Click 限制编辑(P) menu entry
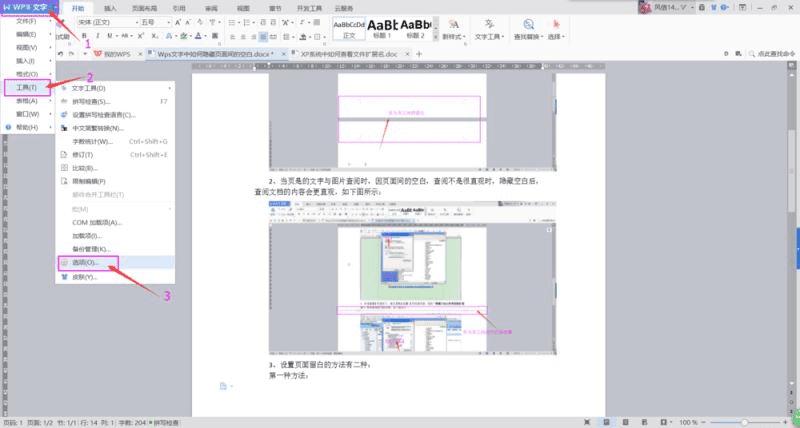800x428 pixels. [x=115, y=181]
